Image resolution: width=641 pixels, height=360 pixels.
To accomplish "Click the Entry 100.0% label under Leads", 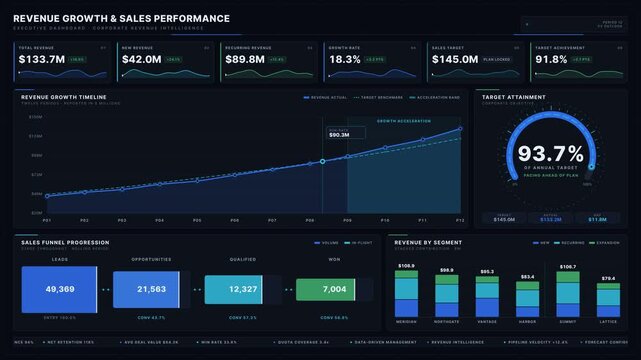I will point(60,318).
